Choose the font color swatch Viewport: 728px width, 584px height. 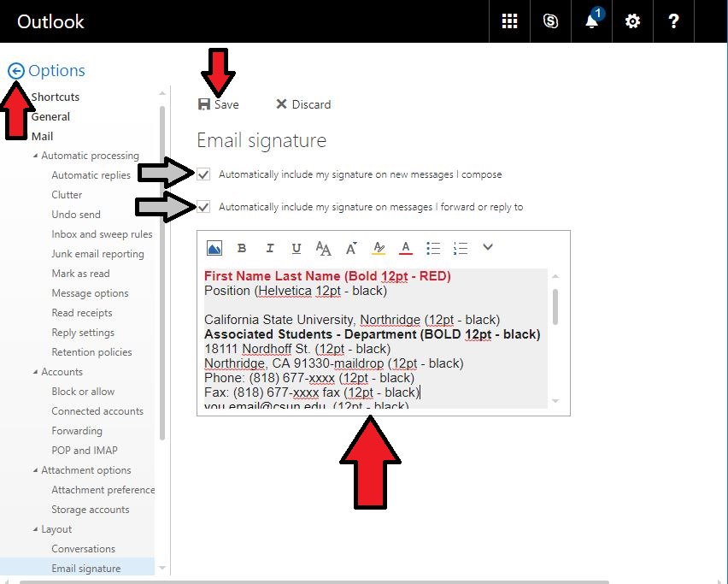pos(406,248)
